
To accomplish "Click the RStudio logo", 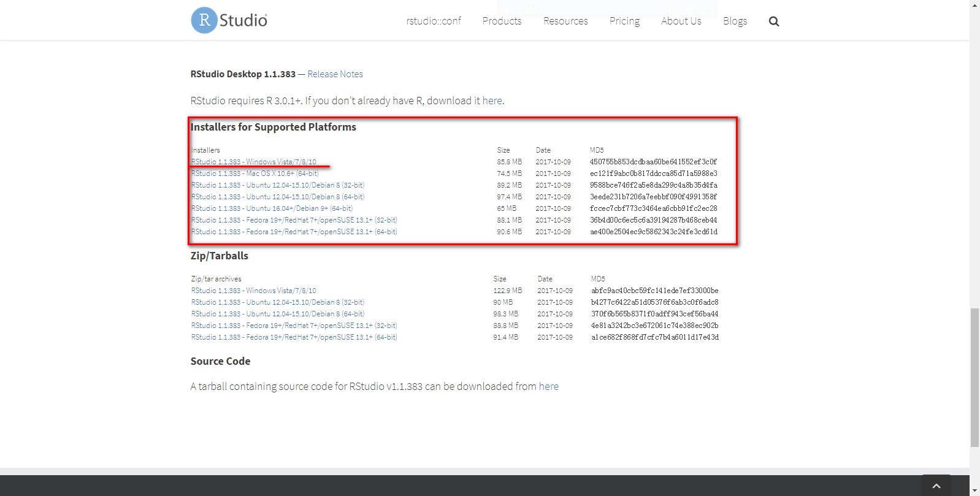I will [x=229, y=20].
